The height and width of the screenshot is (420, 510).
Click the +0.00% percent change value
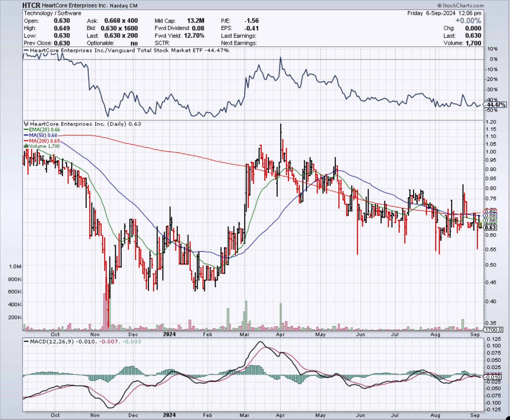pos(468,21)
